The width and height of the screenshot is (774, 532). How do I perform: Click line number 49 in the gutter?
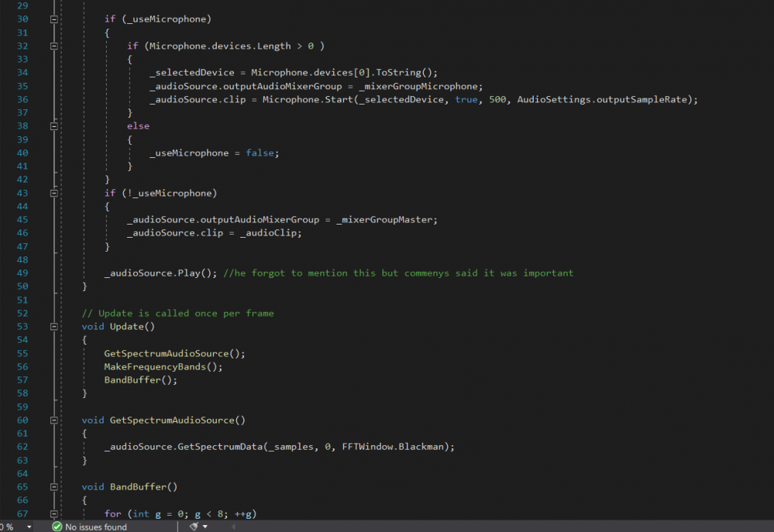22,273
